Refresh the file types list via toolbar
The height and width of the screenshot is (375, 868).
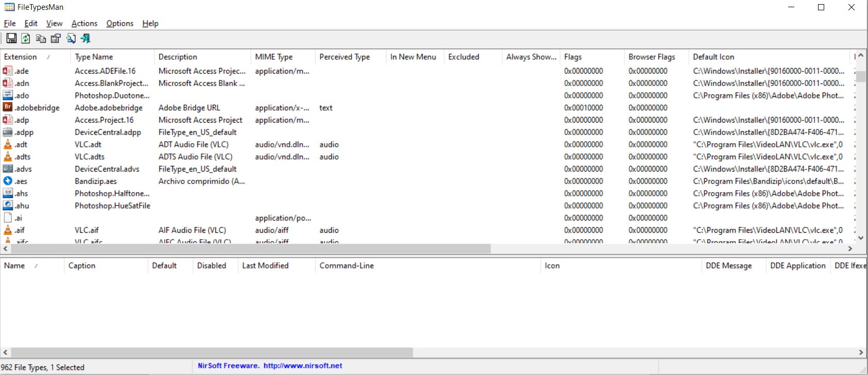point(26,38)
